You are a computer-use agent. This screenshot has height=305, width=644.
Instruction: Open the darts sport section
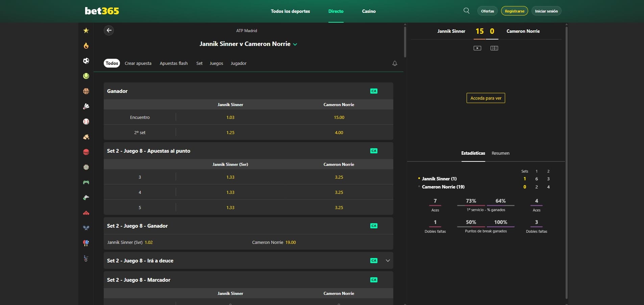(86, 167)
